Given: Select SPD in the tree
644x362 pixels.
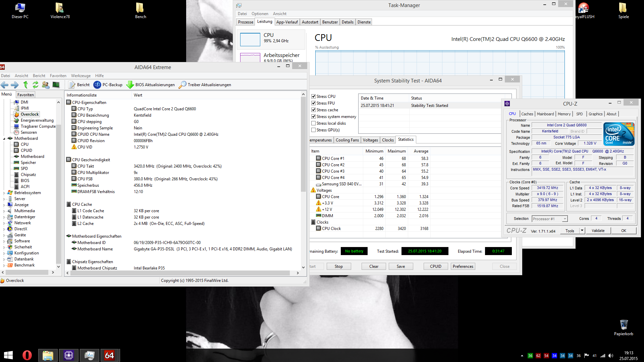Looking at the screenshot, I should [x=24, y=169].
